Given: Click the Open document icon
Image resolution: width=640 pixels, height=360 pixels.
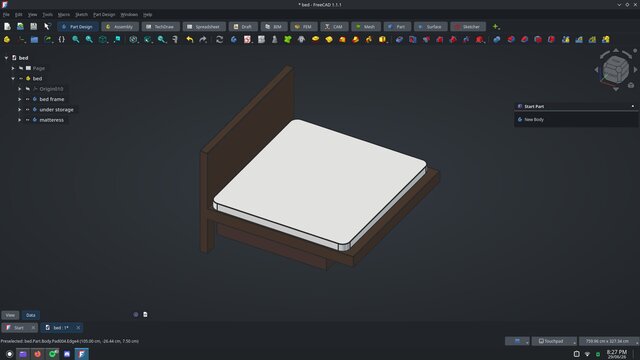Looking at the screenshot, I should 20,27.
